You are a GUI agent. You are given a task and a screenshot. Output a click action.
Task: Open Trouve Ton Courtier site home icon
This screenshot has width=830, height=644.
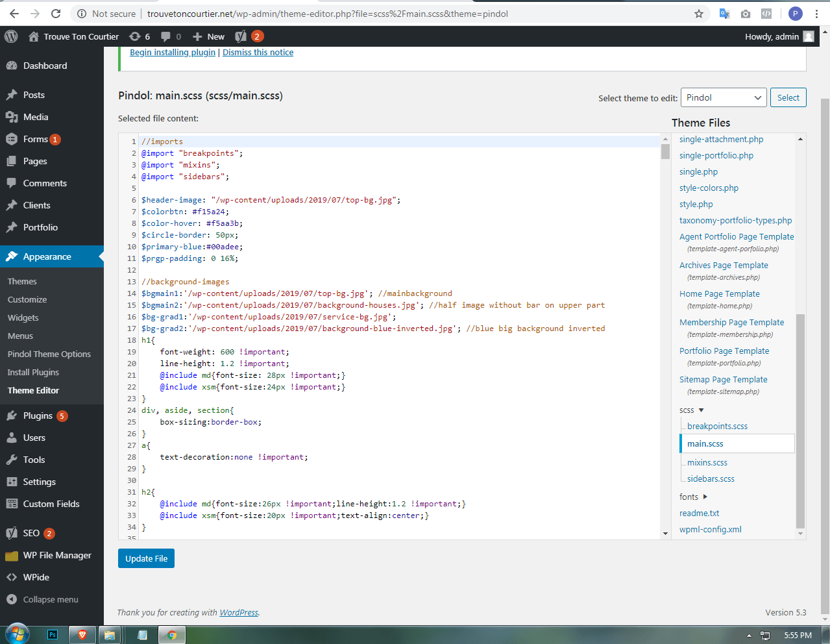click(34, 36)
